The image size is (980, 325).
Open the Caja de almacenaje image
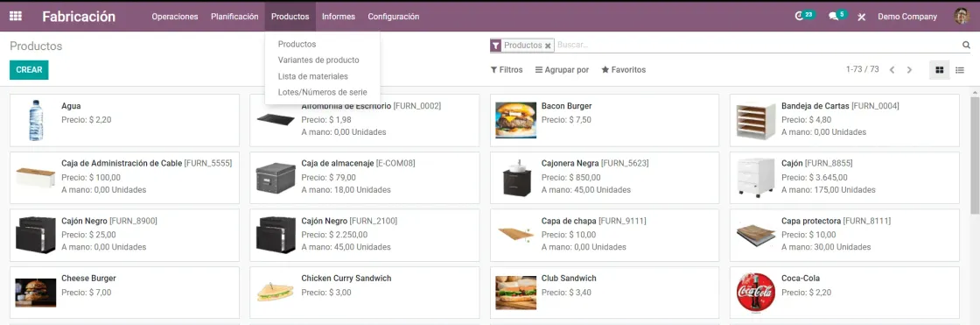(x=276, y=178)
